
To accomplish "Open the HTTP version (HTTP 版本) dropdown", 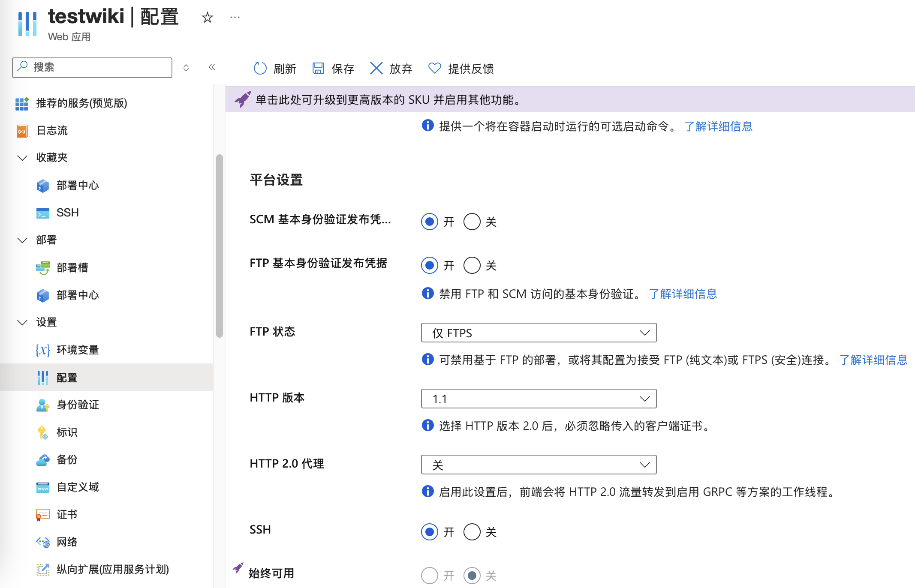I will tap(539, 399).
